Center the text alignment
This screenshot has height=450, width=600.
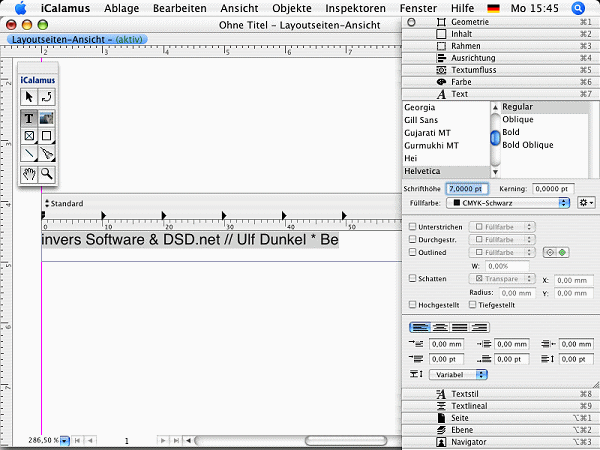440,327
